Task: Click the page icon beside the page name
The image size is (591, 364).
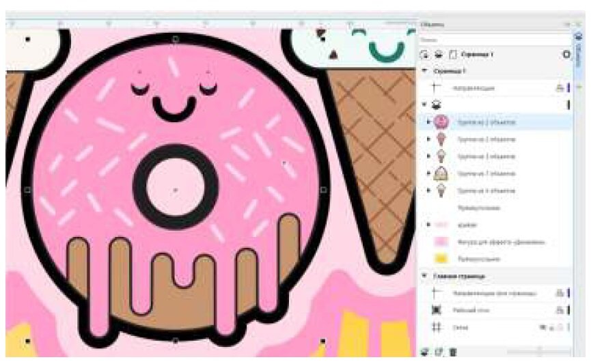Action: pos(453,54)
